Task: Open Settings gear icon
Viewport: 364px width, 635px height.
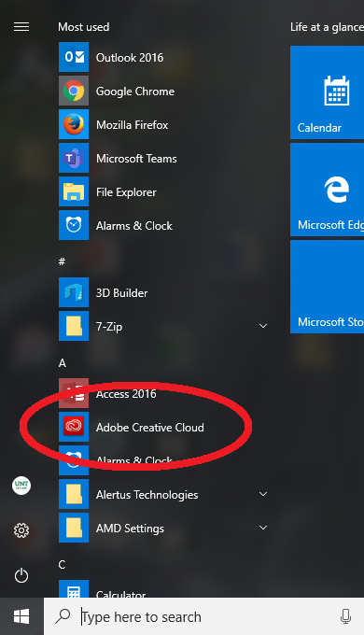Action: point(21,530)
